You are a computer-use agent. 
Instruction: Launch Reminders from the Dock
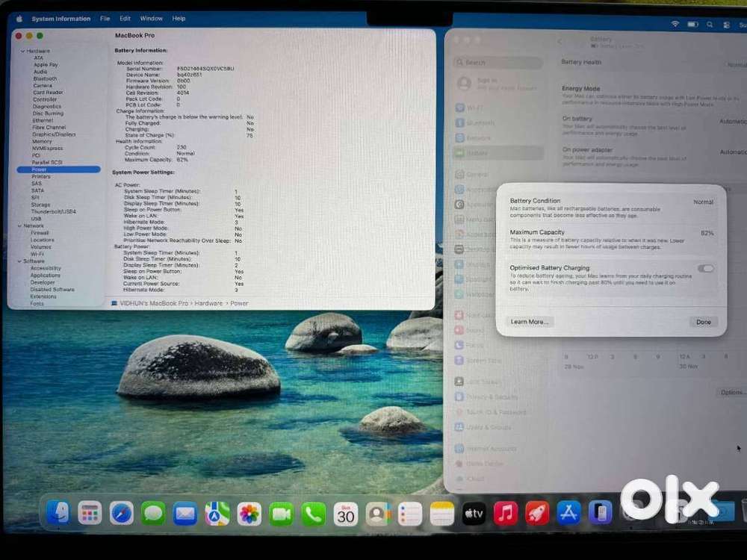click(x=409, y=514)
